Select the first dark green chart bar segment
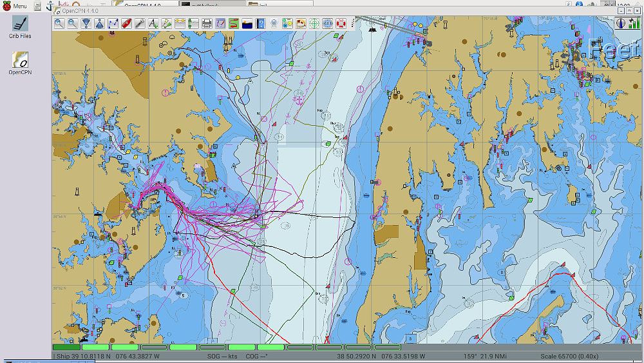Viewport: 644px width, 363px height. pos(66,347)
